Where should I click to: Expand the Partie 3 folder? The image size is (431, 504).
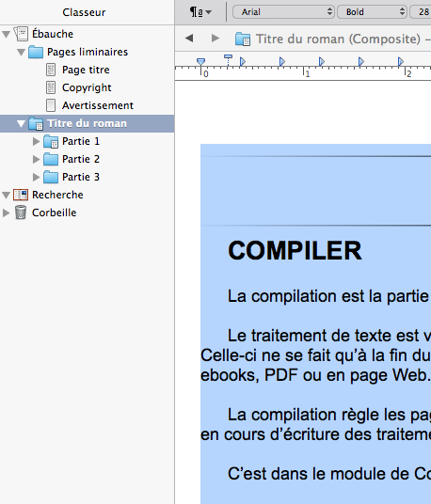pyautogui.click(x=36, y=177)
